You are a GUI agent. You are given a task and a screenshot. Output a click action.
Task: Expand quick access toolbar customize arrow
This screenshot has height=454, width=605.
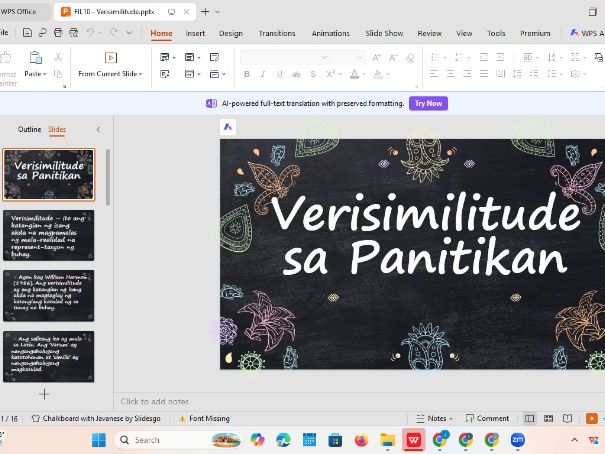129,33
